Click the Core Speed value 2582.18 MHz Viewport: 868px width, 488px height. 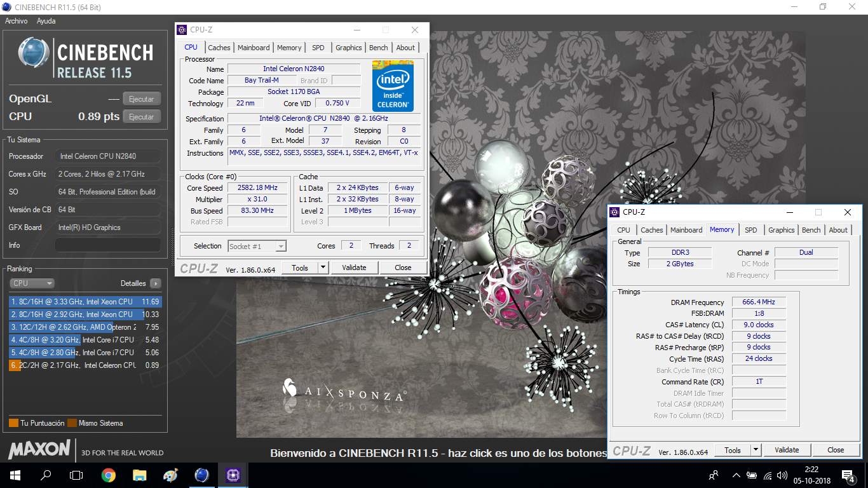pos(259,188)
